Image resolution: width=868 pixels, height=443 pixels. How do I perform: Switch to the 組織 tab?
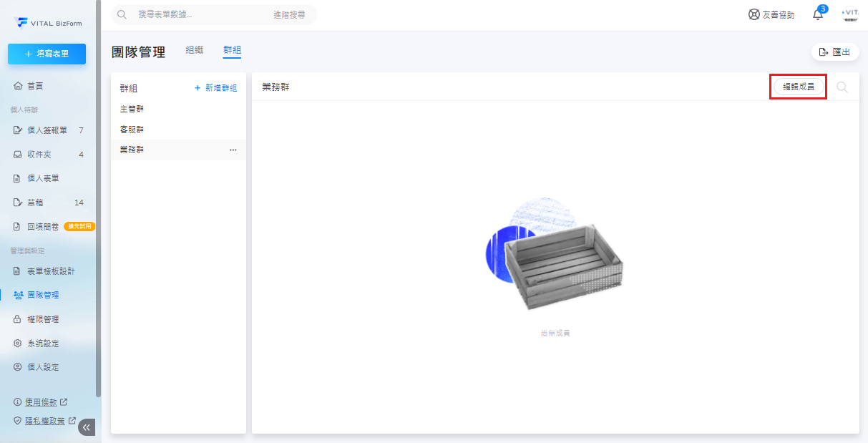194,50
